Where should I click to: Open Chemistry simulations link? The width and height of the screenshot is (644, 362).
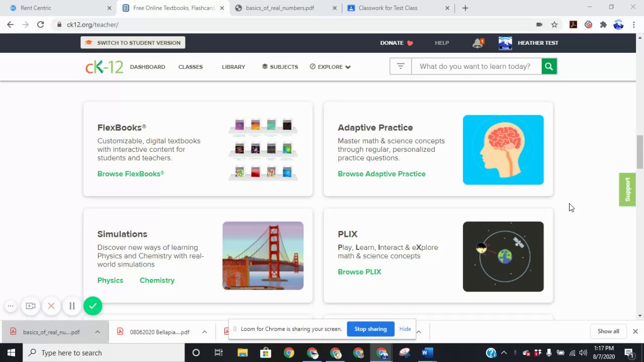157,281
